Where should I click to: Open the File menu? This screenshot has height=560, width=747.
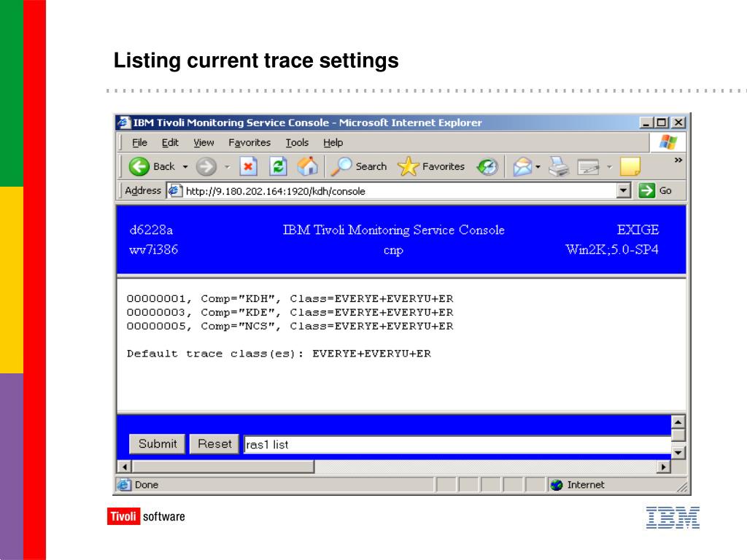pyautogui.click(x=139, y=142)
